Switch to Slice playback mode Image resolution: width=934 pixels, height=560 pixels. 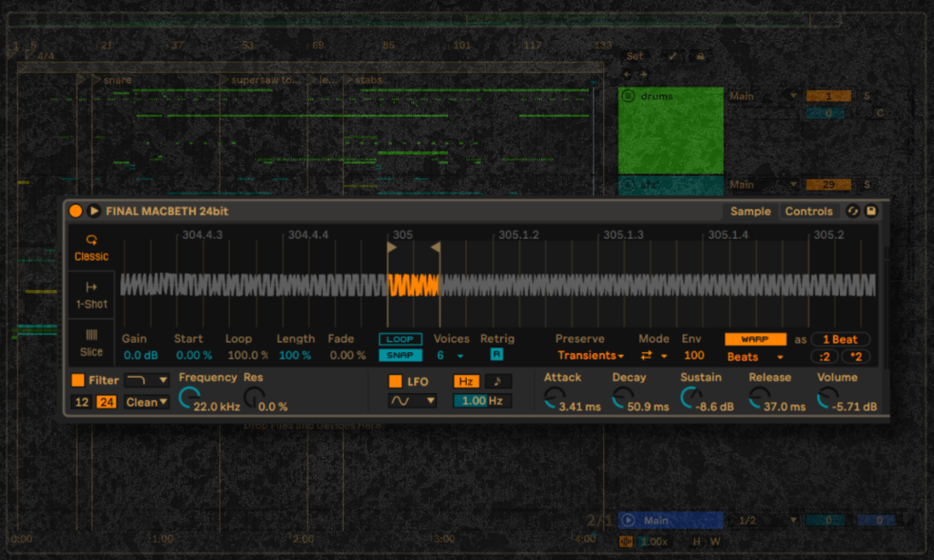(x=91, y=342)
